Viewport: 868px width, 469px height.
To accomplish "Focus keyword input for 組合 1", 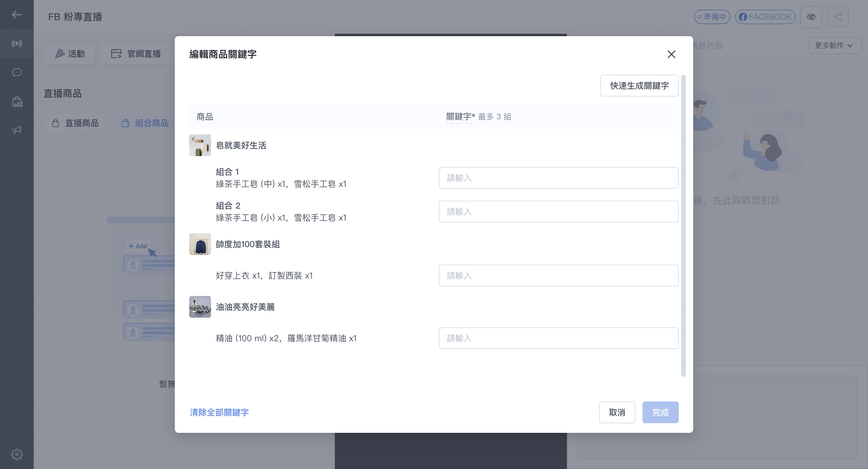I will click(558, 178).
